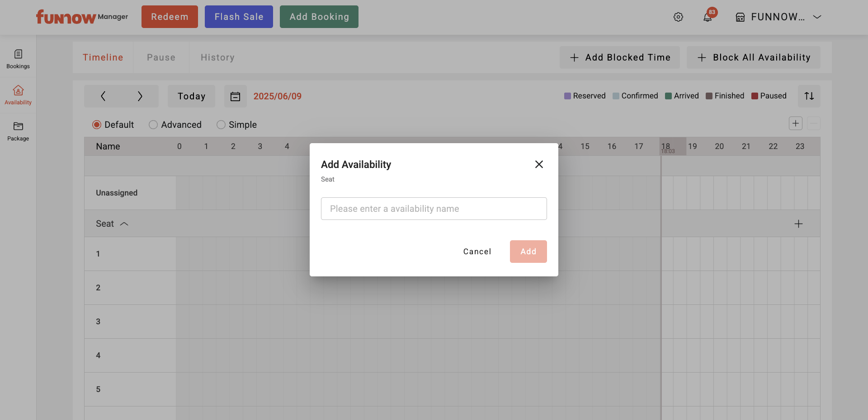Viewport: 868px width, 420px height.
Task: Open the notifications bell icon
Action: 708,17
